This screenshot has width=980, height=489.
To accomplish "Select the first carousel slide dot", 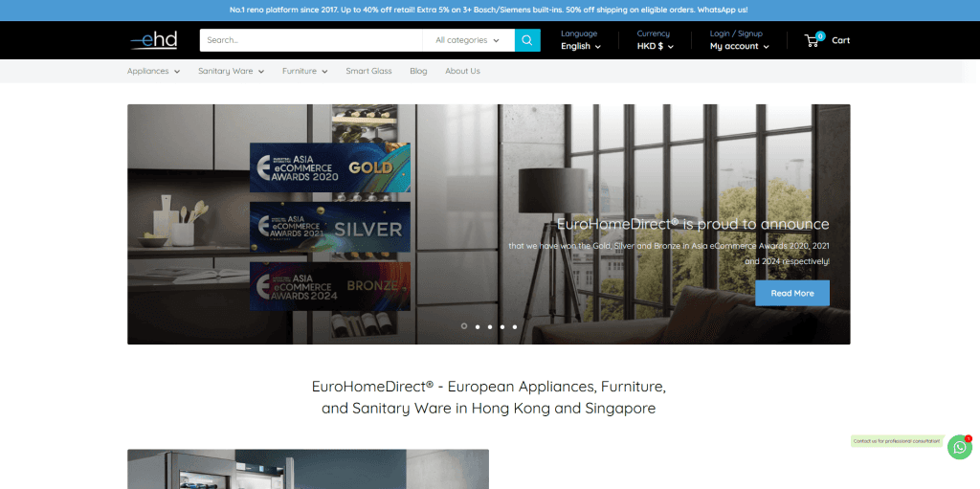I will 464,326.
